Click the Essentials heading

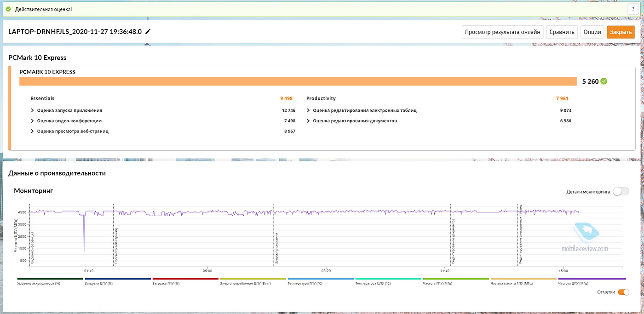(42, 98)
